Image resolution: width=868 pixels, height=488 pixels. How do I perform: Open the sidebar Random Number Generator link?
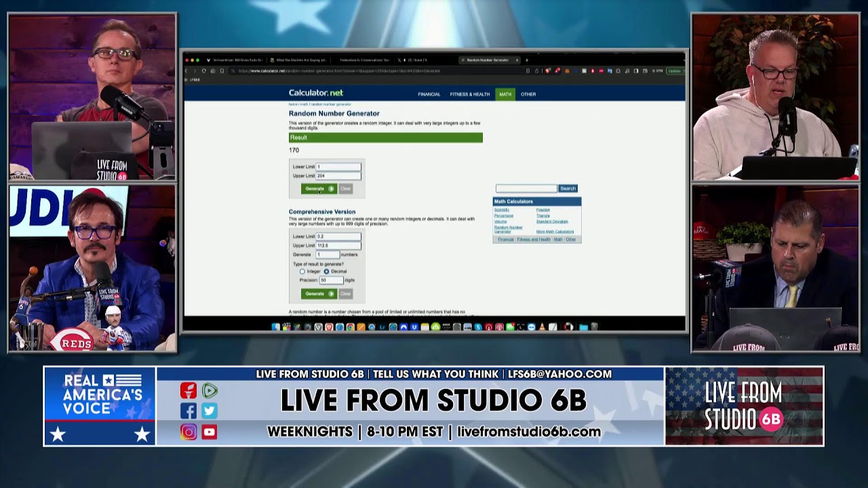click(508, 230)
